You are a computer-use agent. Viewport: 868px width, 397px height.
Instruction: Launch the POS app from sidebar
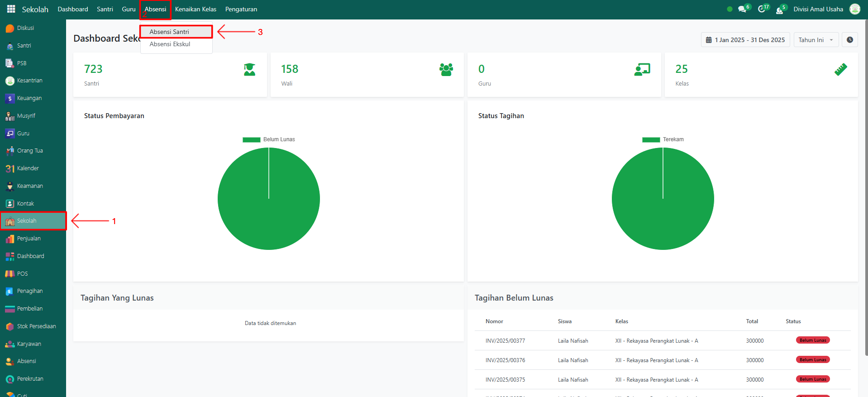(x=22, y=274)
